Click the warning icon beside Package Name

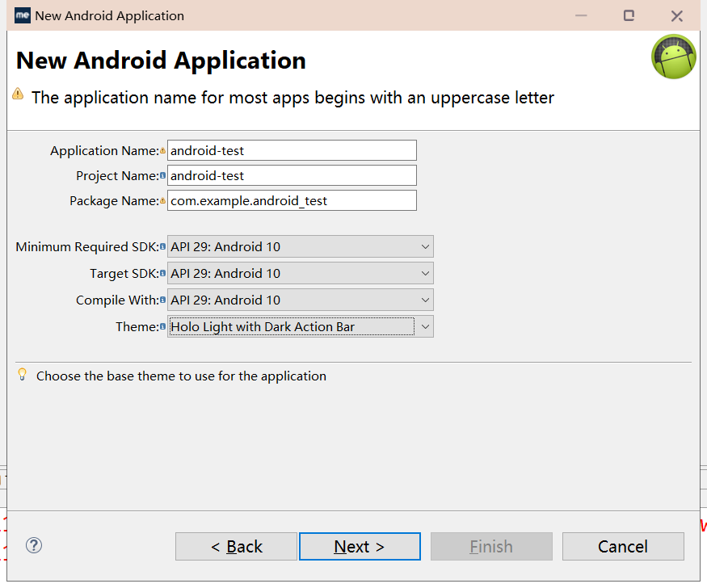(162, 200)
